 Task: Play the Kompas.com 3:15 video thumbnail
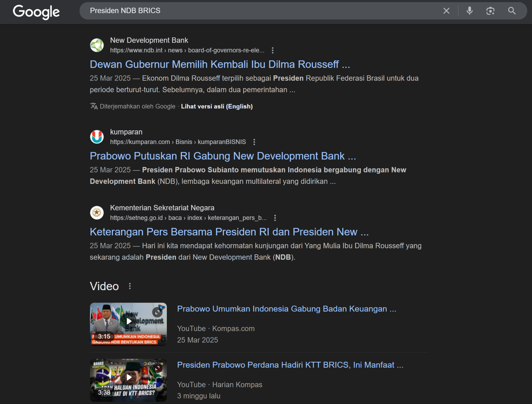pos(128,324)
